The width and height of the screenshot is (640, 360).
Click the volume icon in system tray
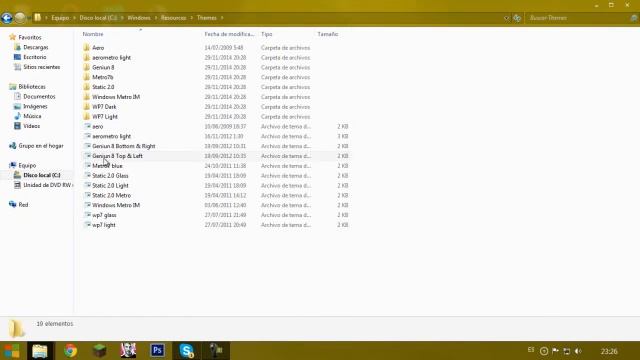point(578,351)
